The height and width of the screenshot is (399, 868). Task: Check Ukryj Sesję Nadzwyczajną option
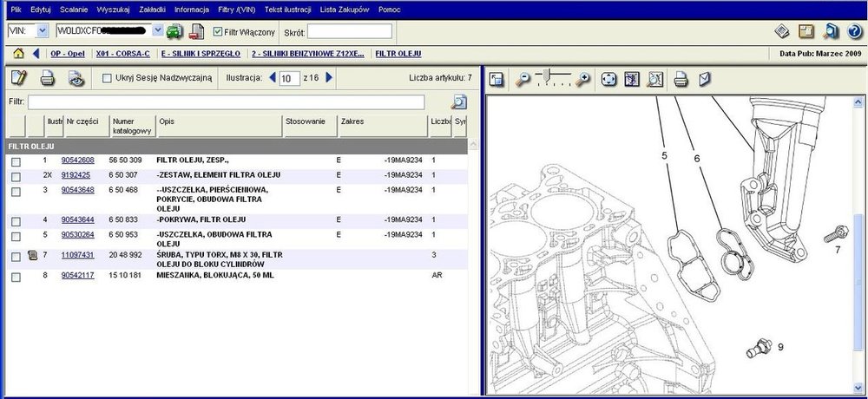pos(108,78)
